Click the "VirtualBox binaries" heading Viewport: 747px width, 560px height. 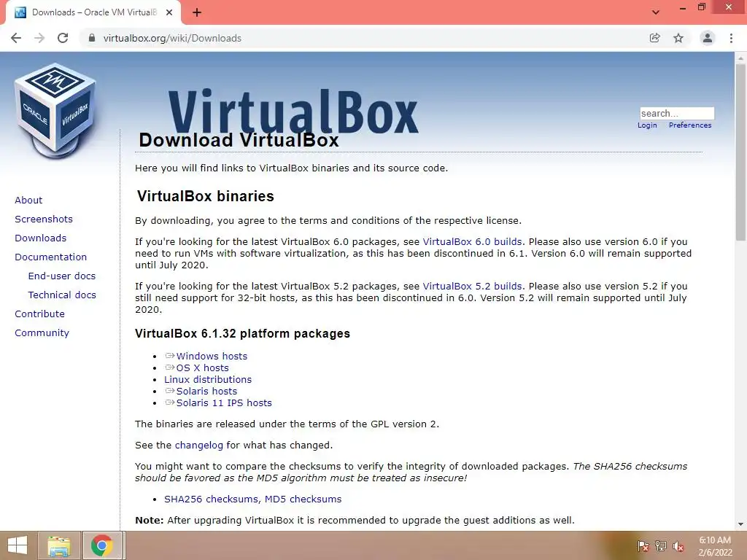coord(205,196)
